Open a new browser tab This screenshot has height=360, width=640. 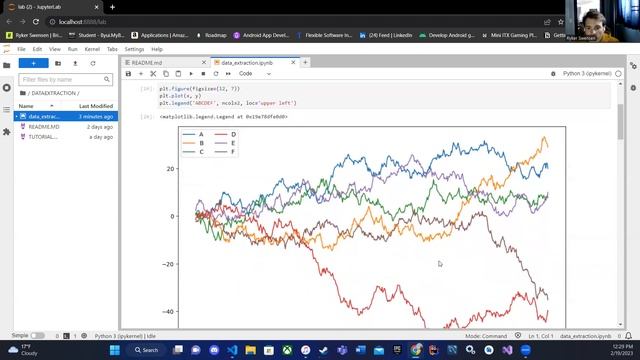(112, 7)
